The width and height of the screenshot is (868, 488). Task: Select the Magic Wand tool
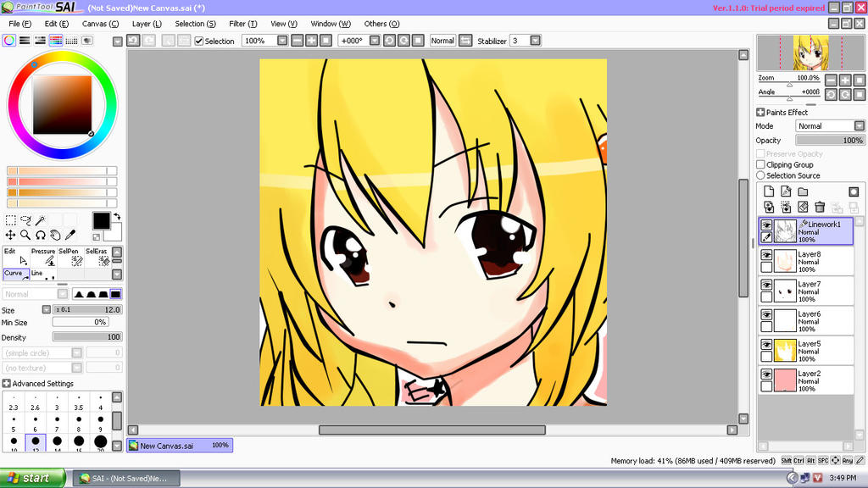41,220
